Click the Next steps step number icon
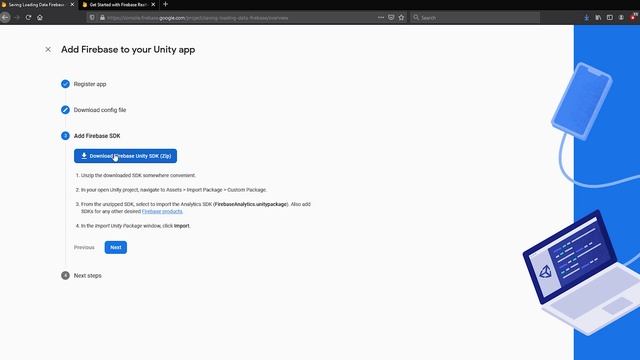This screenshot has height=360, width=640. [65, 276]
